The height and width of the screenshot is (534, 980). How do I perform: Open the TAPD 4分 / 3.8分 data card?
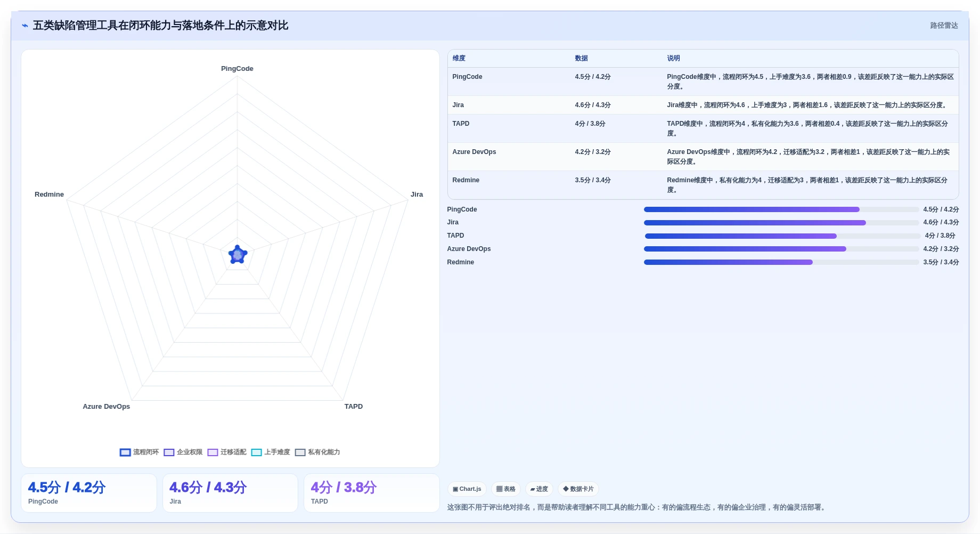tap(372, 493)
